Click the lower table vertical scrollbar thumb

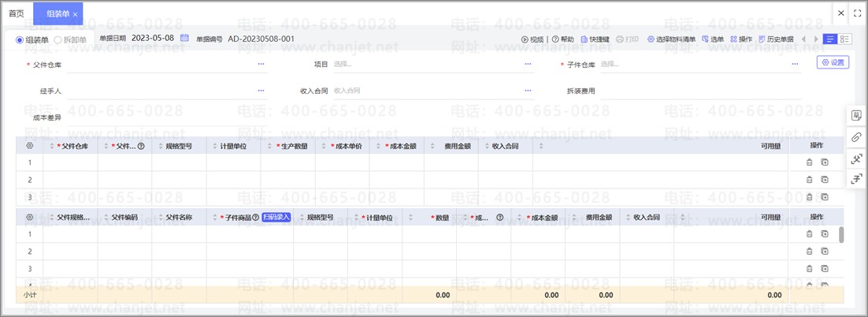pyautogui.click(x=841, y=235)
